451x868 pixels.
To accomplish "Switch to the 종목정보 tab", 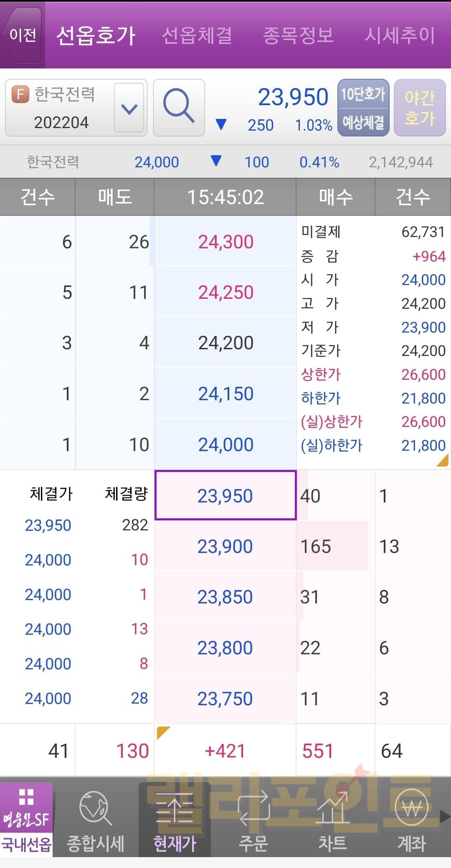I will pos(298,35).
